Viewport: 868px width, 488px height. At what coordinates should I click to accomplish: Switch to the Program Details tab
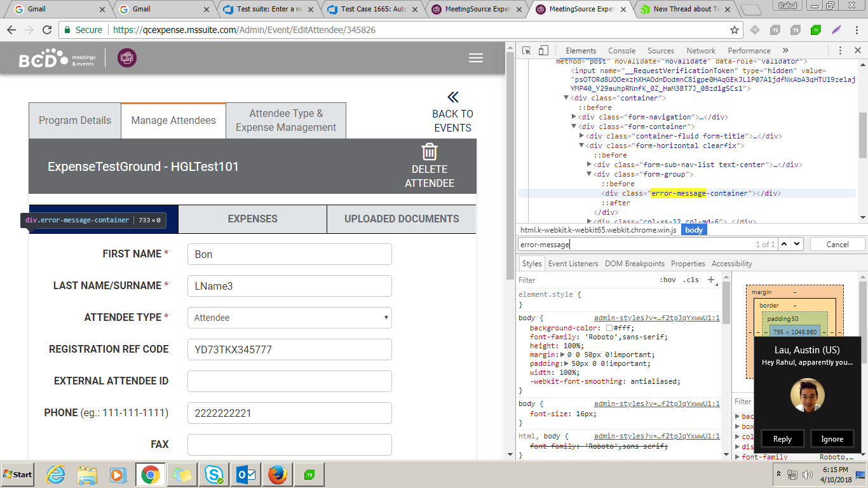[75, 121]
